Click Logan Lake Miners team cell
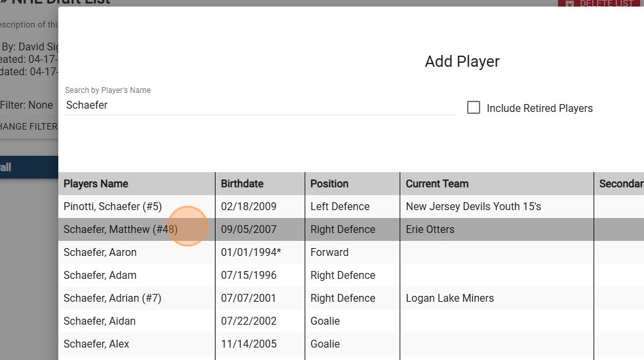This screenshot has height=360, width=644. click(449, 298)
